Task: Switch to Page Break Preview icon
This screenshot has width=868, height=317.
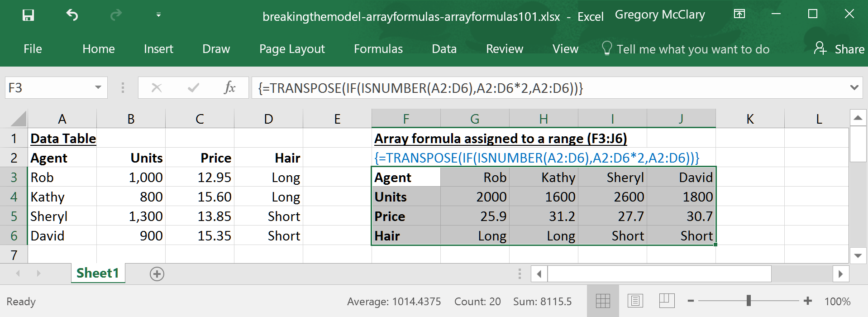Action: [x=667, y=301]
